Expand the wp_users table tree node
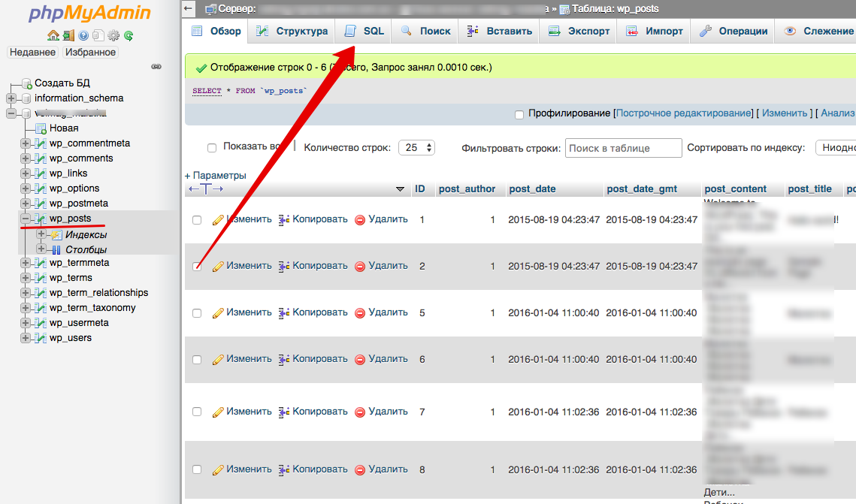 click(x=26, y=338)
